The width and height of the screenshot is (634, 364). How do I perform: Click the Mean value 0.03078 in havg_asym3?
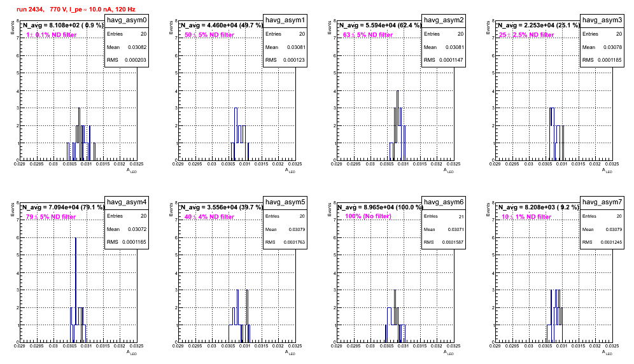(613, 47)
